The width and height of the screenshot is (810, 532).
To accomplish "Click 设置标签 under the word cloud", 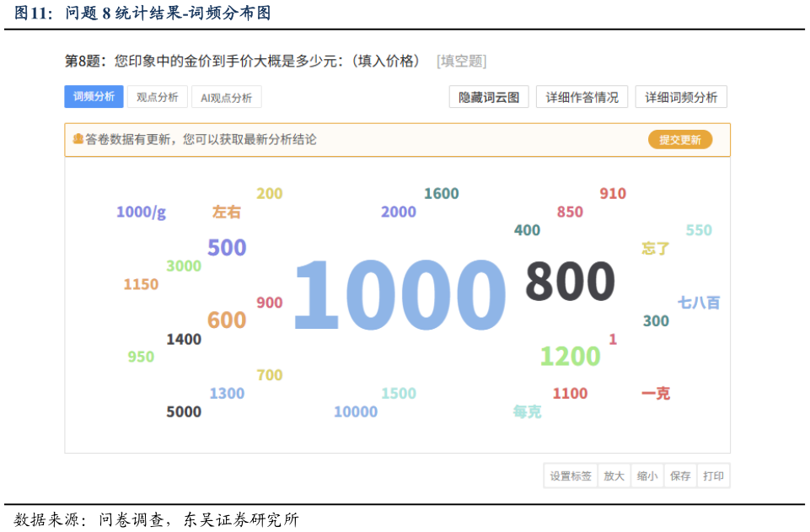I will coord(571,476).
